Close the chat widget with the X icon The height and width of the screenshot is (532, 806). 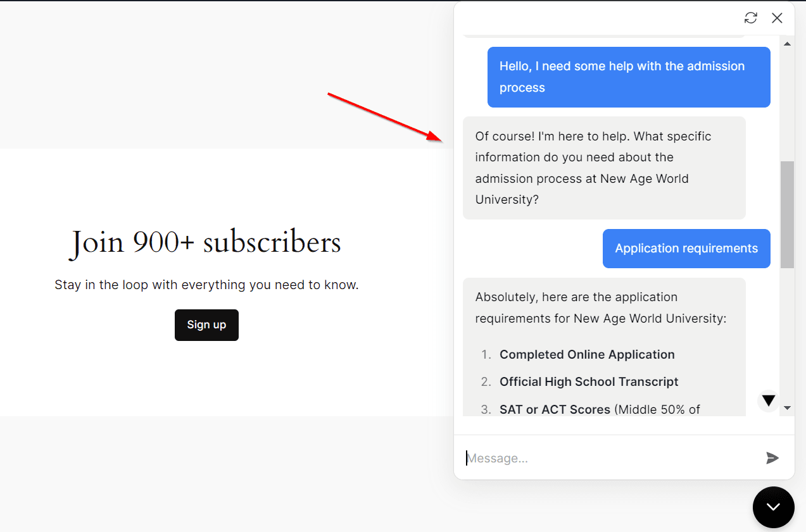[x=777, y=18]
